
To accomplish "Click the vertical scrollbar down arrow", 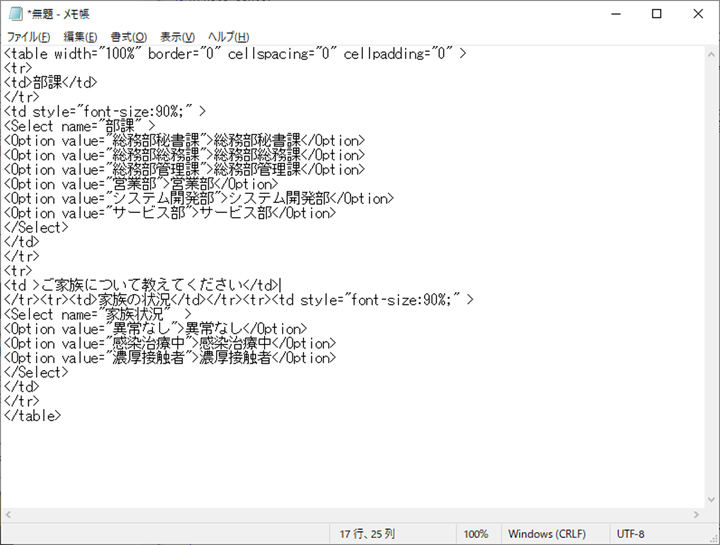I will (x=712, y=500).
